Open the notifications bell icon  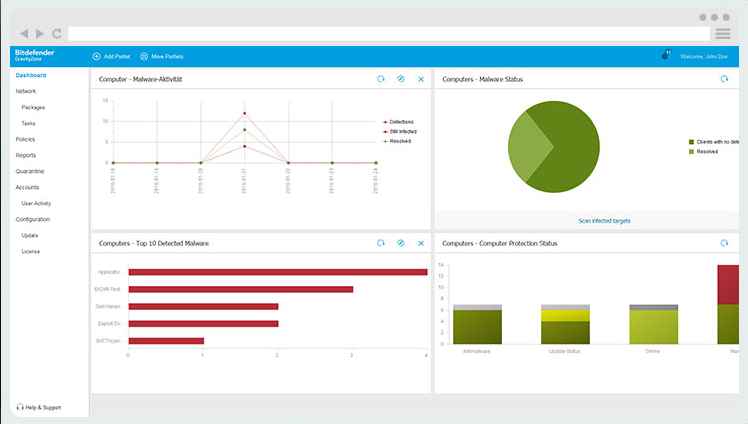click(665, 55)
